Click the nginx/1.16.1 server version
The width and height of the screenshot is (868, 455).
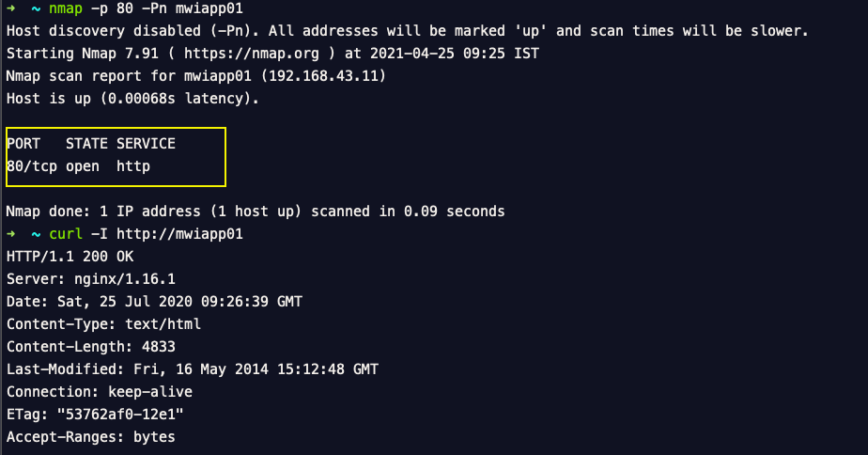point(125,279)
